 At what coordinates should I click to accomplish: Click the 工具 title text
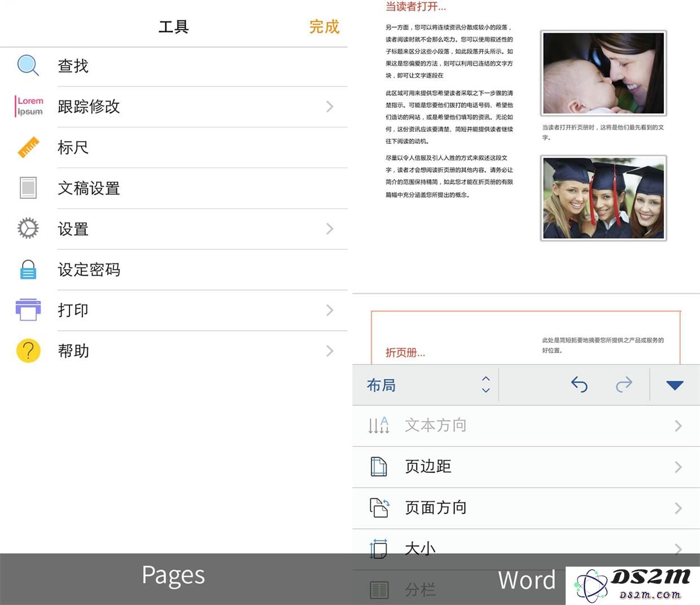tap(173, 27)
